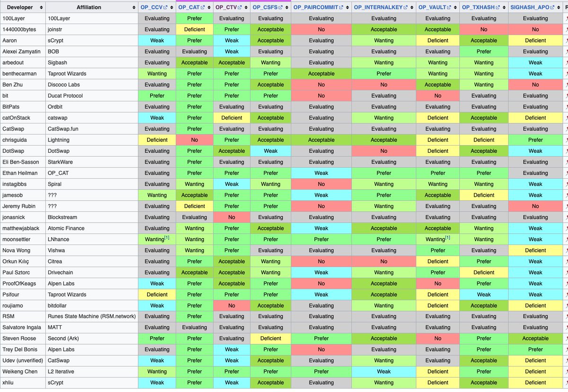568x392 pixels.
Task: Select affiliation 'LNhance'
Action: click(x=59, y=239)
